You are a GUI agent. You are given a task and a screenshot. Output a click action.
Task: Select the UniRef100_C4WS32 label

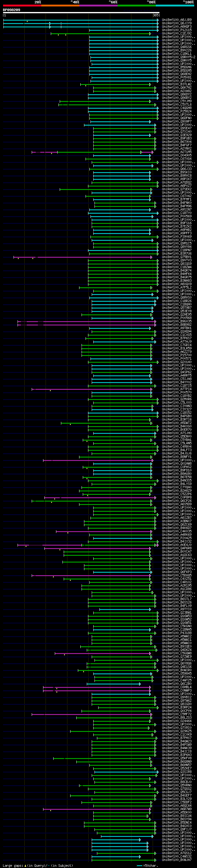tap(177, 856)
